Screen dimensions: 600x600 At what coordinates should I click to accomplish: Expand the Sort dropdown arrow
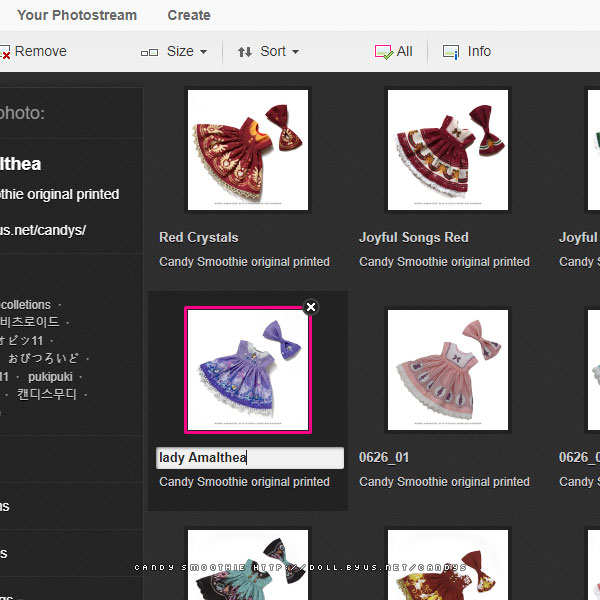point(295,52)
